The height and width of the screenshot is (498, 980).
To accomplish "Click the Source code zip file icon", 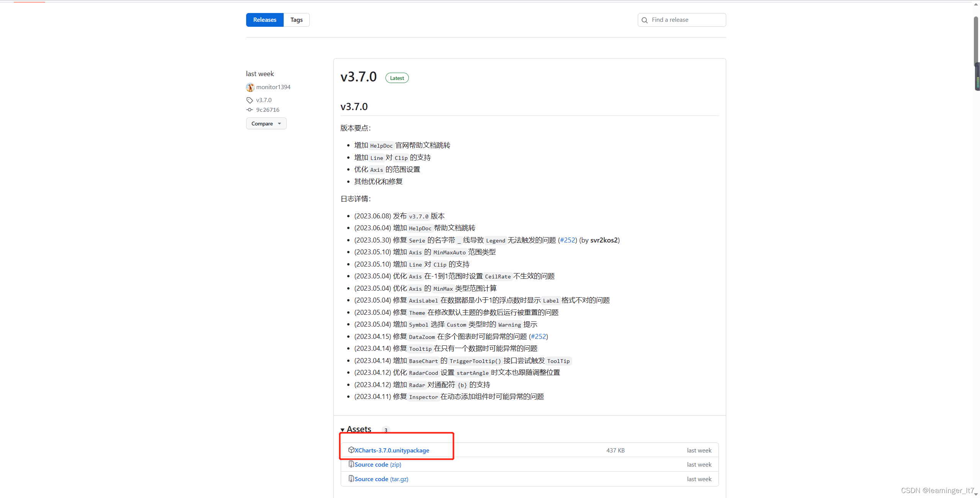I will (x=351, y=464).
